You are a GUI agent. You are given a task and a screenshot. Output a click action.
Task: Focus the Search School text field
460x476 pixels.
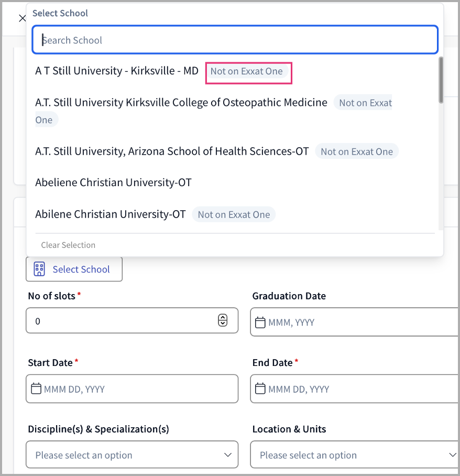click(235, 40)
